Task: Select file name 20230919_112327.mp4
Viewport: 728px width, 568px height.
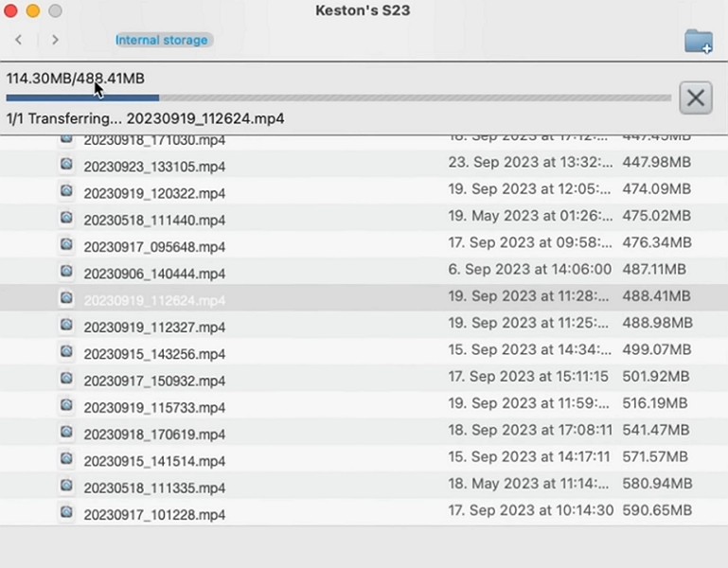Action: 154,328
